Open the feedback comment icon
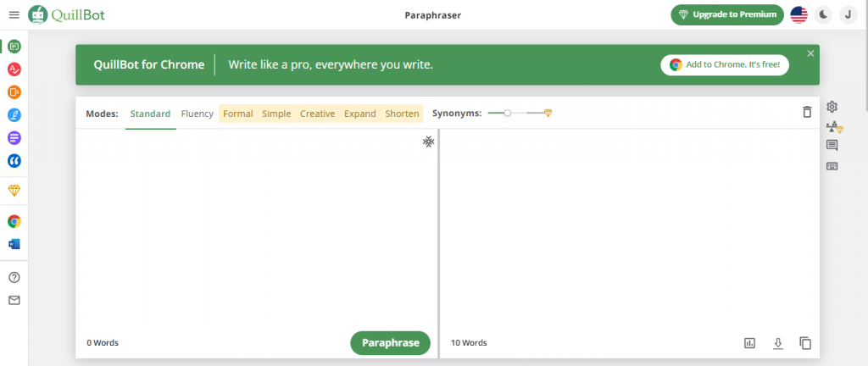The width and height of the screenshot is (868, 366). [832, 146]
